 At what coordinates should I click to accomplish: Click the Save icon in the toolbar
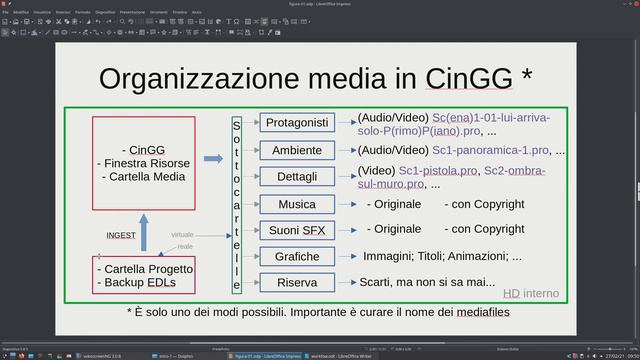tap(27, 22)
